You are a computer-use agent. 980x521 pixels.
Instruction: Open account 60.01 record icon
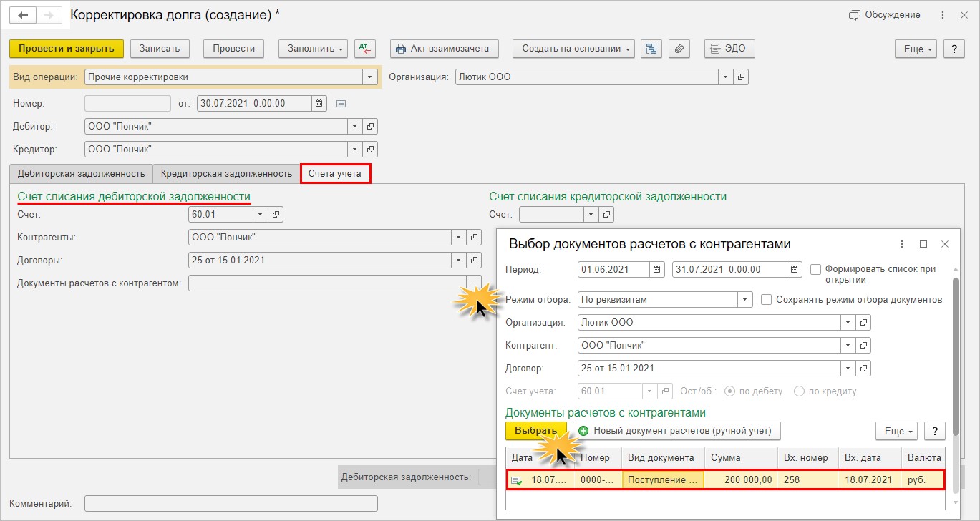click(276, 214)
